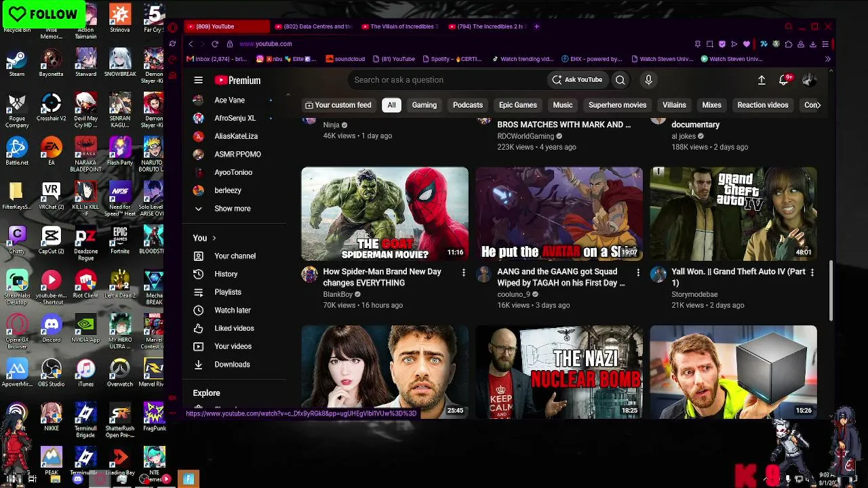The width and height of the screenshot is (868, 488).
Task: Open the account avatar menu
Action: tap(808, 80)
